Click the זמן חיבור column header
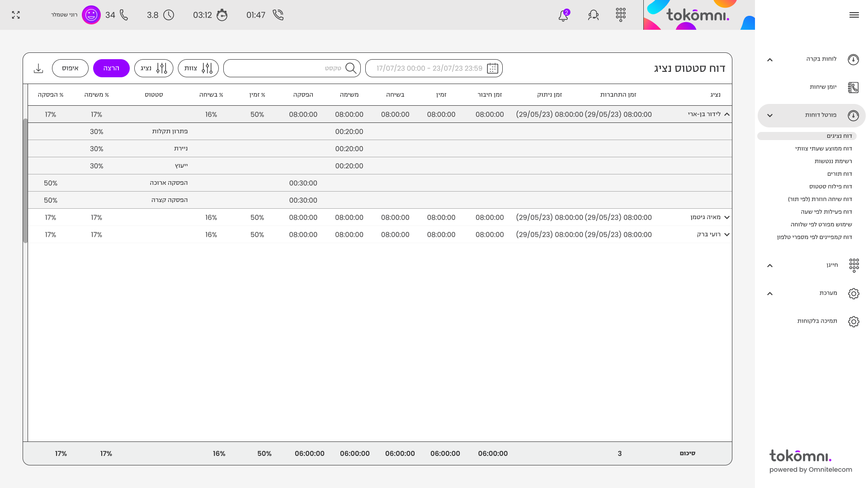 click(490, 95)
